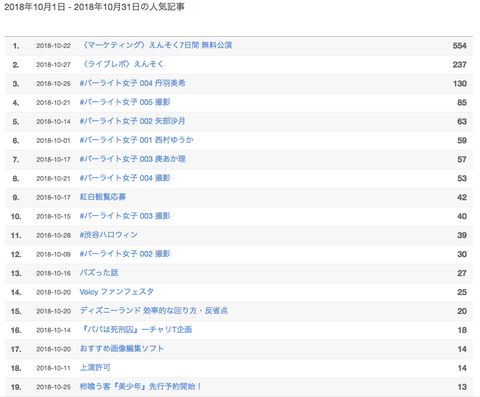Image resolution: width=480 pixels, height=397 pixels.
Task: Click view count 14 for おすすめ画像編集ソフト
Action: [x=462, y=349]
